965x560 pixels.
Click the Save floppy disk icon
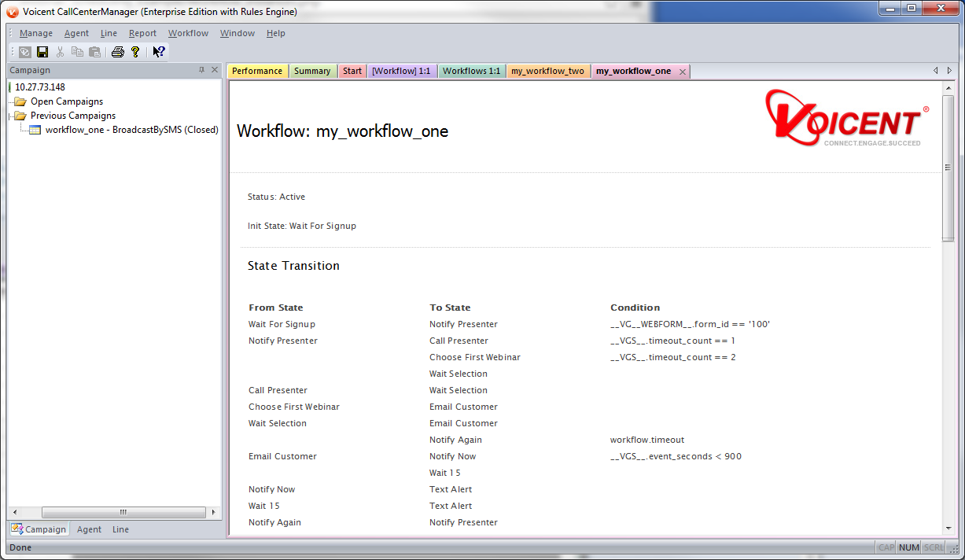pyautogui.click(x=42, y=52)
